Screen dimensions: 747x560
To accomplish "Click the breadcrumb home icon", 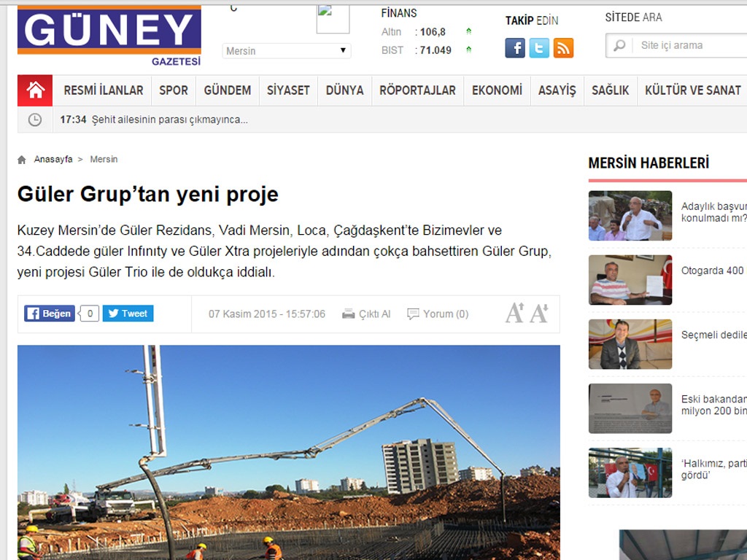I will coord(21,160).
